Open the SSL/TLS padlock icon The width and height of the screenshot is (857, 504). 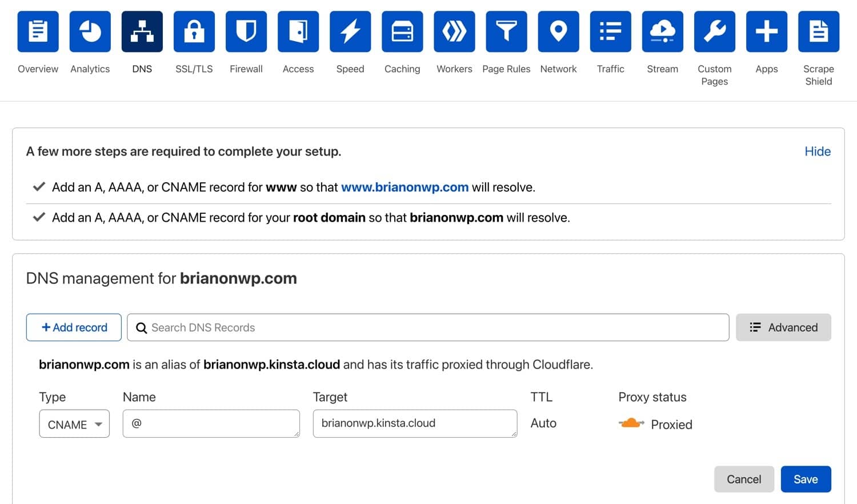[x=194, y=31]
